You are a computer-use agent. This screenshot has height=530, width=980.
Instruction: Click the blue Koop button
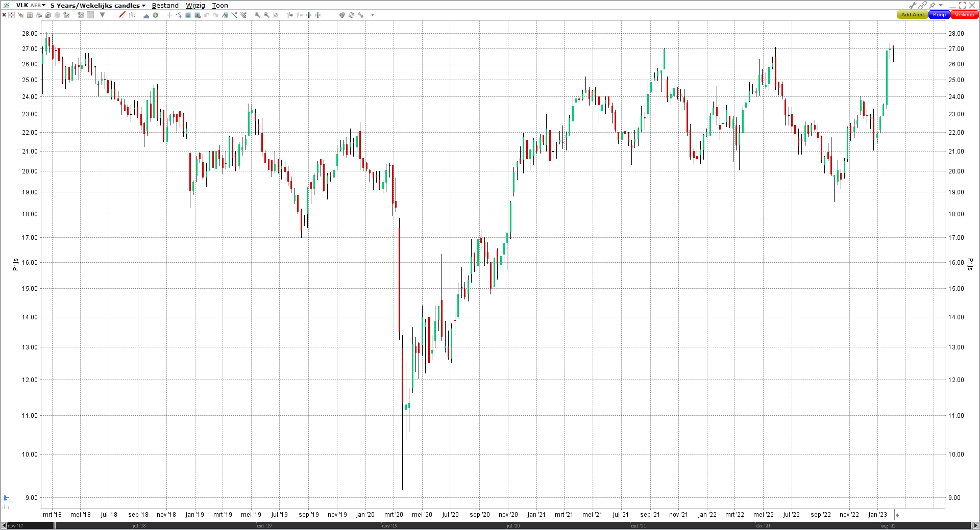click(939, 15)
